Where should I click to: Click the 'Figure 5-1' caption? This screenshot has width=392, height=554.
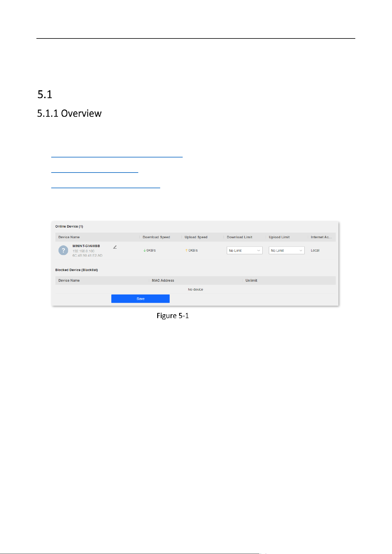173,316
